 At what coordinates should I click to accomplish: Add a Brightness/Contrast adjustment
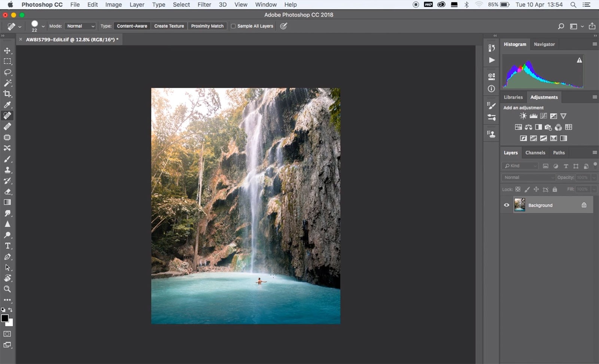(523, 116)
